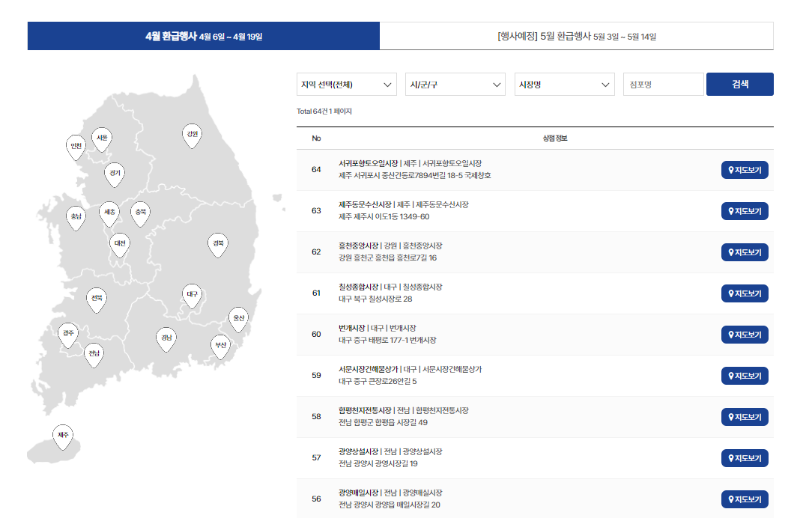Select the 강원 marker on the map
Image resolution: width=812 pixels, height=518 pixels.
(192, 134)
